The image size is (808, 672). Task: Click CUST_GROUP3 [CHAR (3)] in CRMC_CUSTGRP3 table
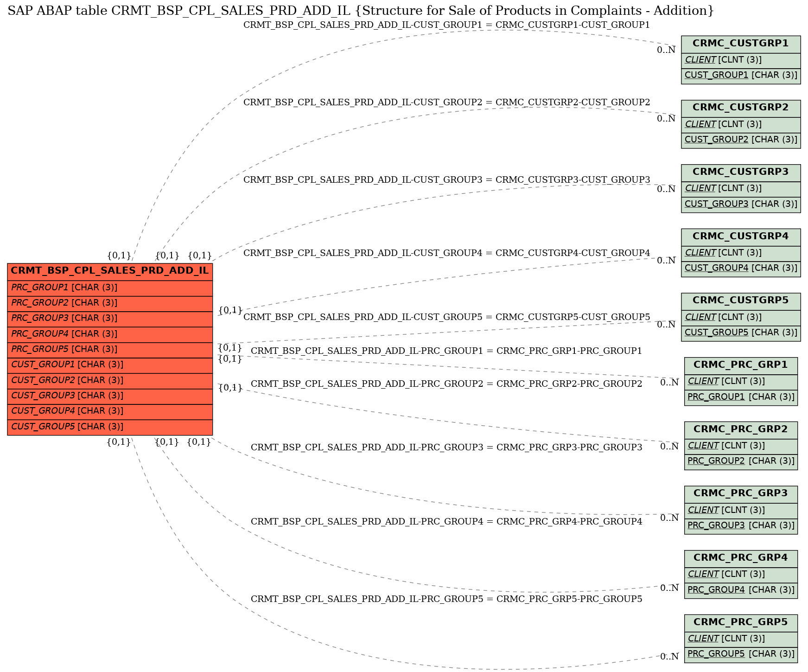click(741, 205)
